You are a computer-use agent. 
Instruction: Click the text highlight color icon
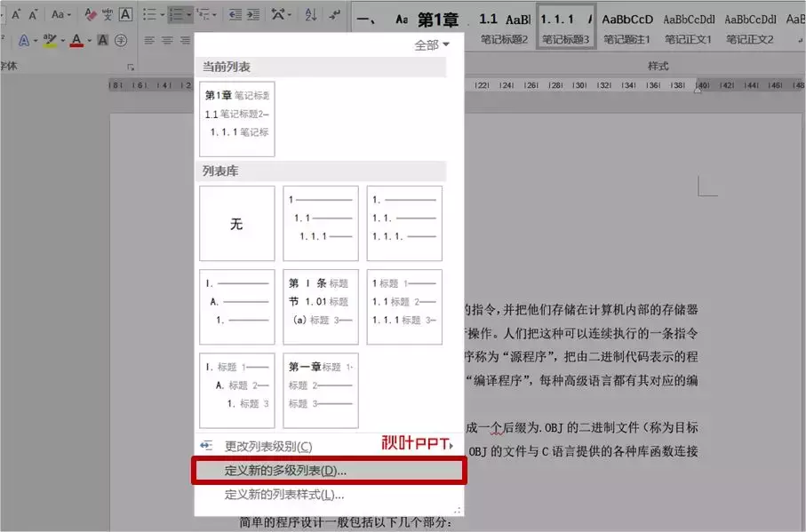pos(50,40)
